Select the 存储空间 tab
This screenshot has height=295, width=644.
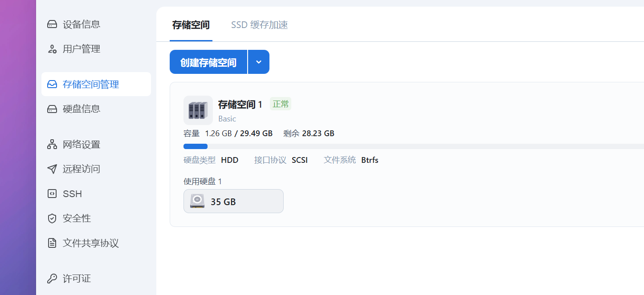tap(191, 25)
